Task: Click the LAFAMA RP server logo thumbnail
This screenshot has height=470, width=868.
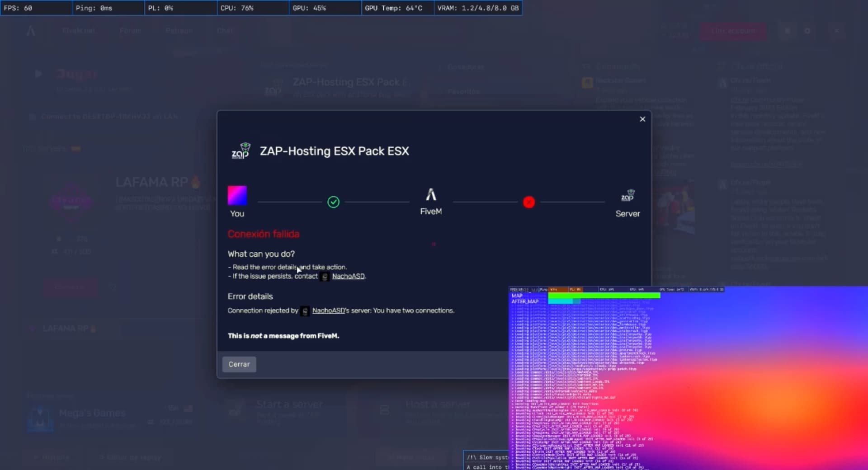Action: [x=71, y=201]
